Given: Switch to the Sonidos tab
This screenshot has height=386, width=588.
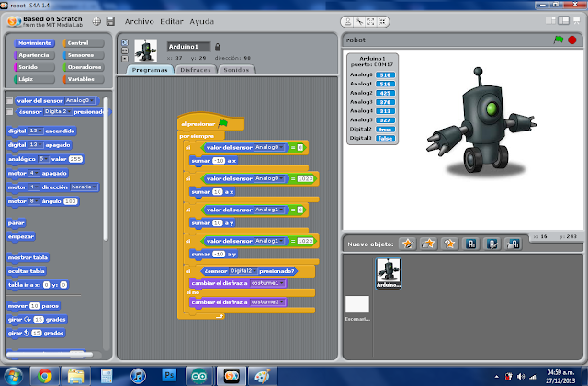Looking at the screenshot, I should click(x=236, y=70).
